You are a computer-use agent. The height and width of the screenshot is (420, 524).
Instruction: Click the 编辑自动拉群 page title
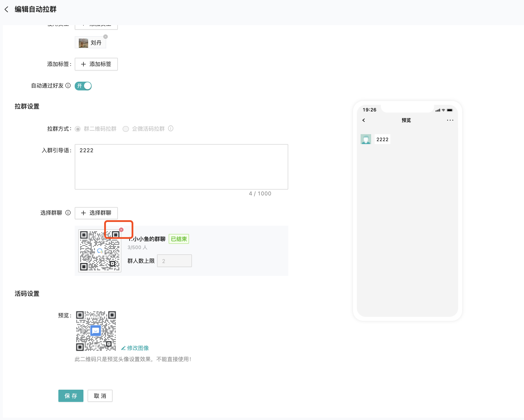tap(36, 9)
